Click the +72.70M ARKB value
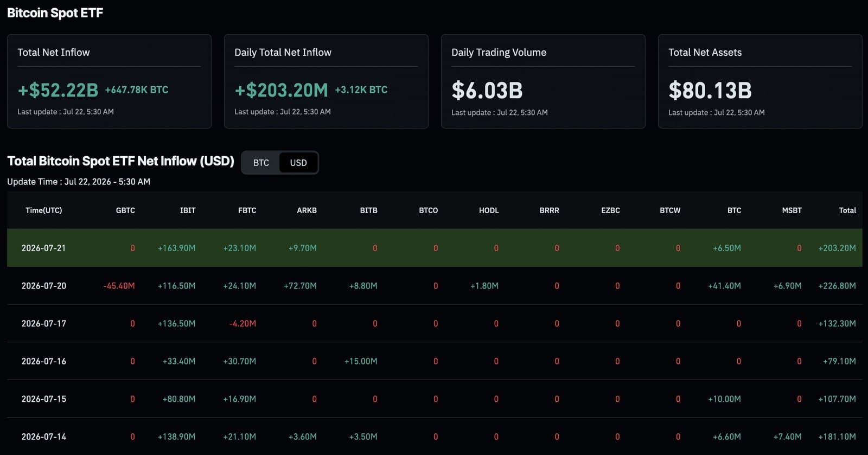868x455 pixels. (300, 286)
